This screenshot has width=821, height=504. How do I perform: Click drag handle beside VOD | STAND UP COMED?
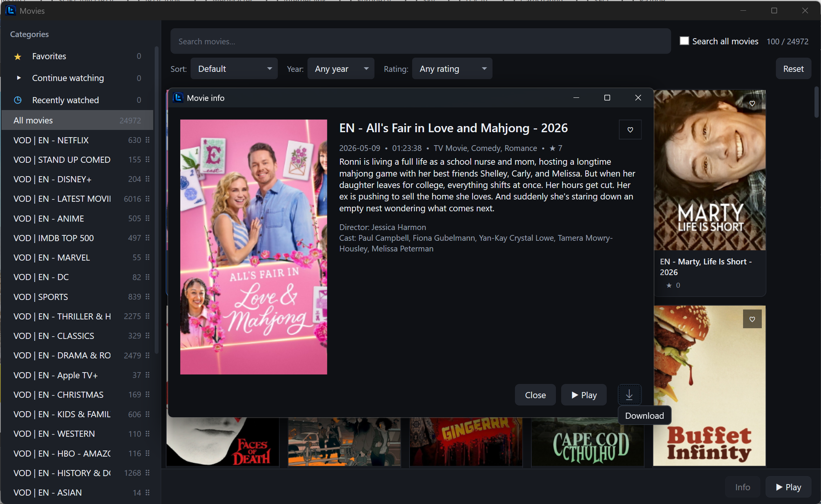point(147,160)
